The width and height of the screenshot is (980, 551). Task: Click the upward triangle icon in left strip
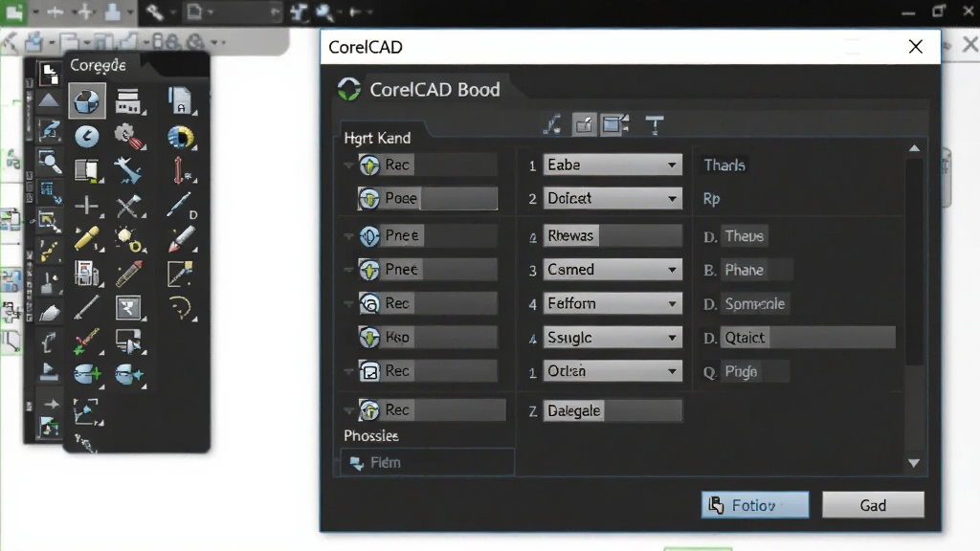[x=49, y=100]
